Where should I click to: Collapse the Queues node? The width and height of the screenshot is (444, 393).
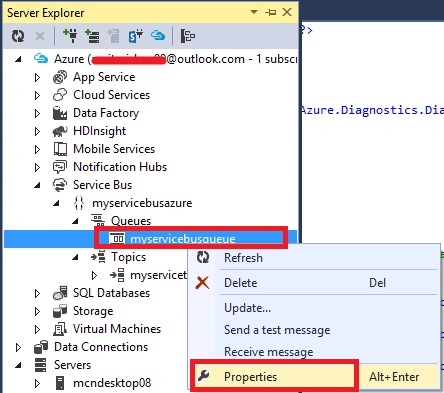(x=75, y=221)
